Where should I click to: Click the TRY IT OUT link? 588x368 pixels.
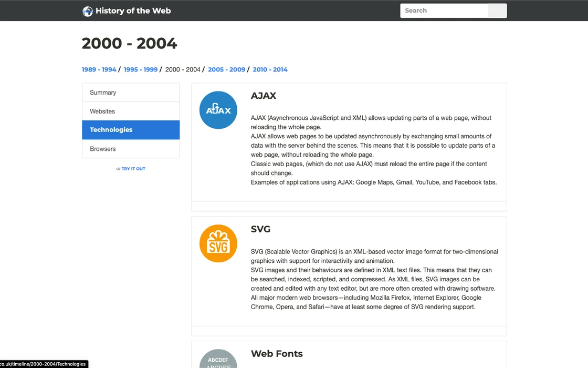coord(133,169)
